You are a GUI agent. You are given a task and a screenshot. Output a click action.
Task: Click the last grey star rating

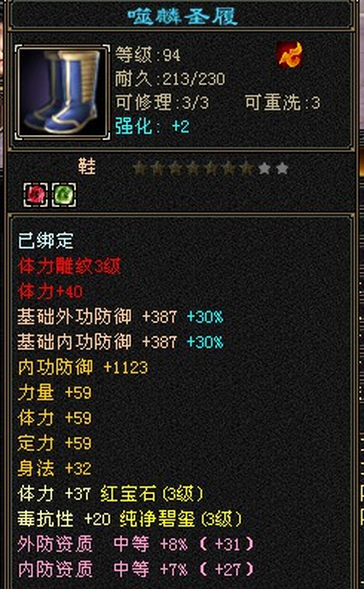pos(282,169)
